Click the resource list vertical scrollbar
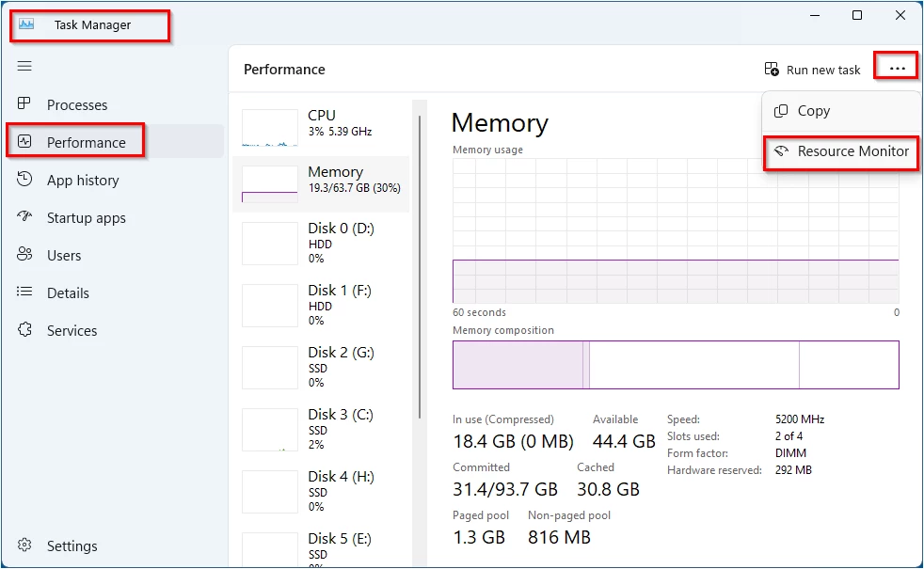Viewport: 924px width, 569px height. coord(420,267)
